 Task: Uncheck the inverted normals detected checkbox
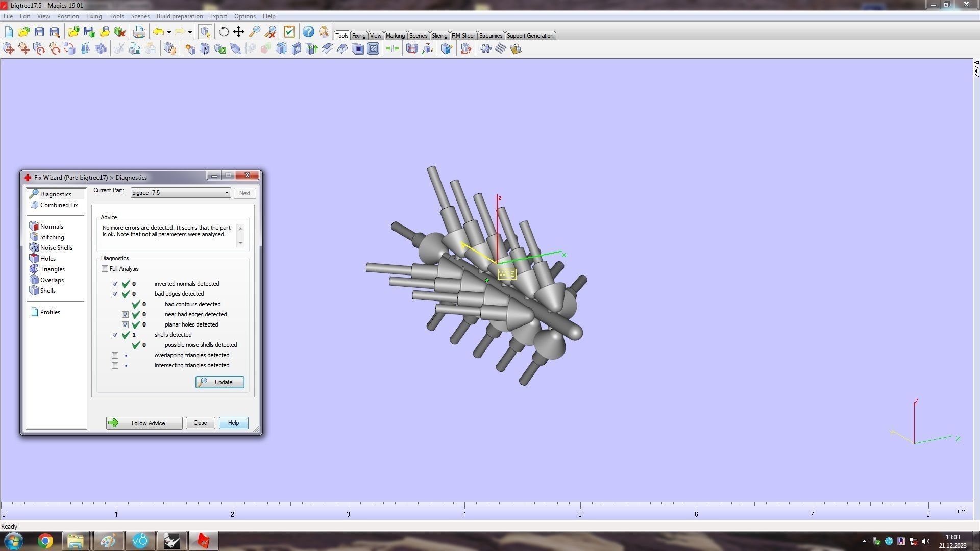click(115, 284)
